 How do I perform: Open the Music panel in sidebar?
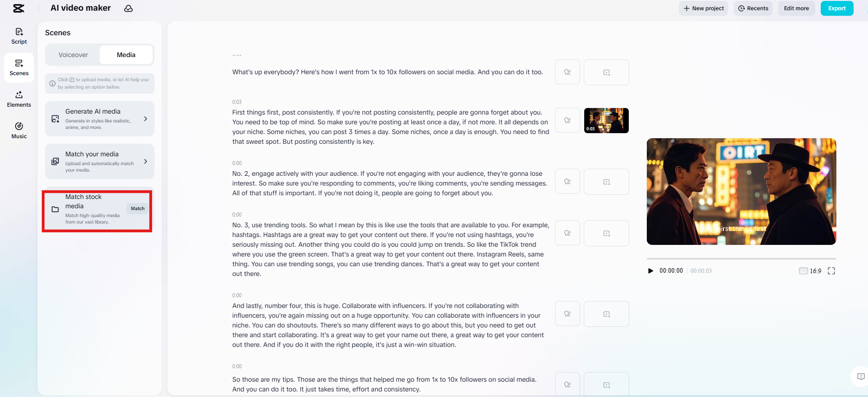(x=19, y=130)
